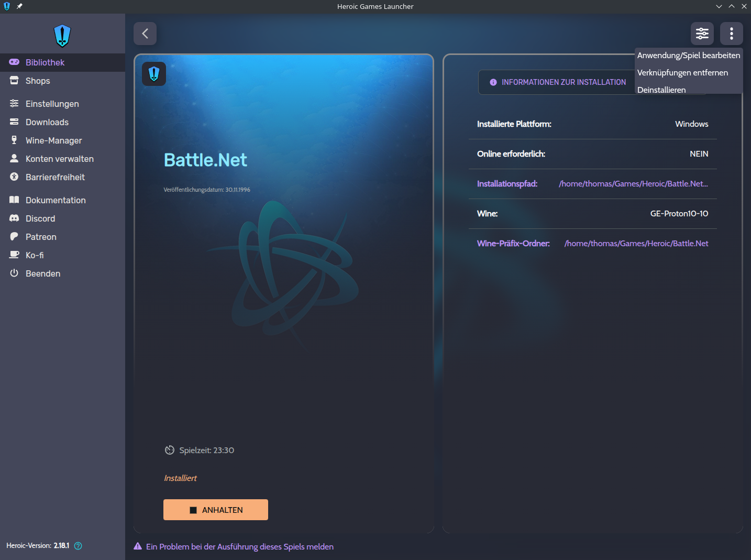Click the three-dot more options button
The height and width of the screenshot is (560, 751).
click(x=732, y=34)
